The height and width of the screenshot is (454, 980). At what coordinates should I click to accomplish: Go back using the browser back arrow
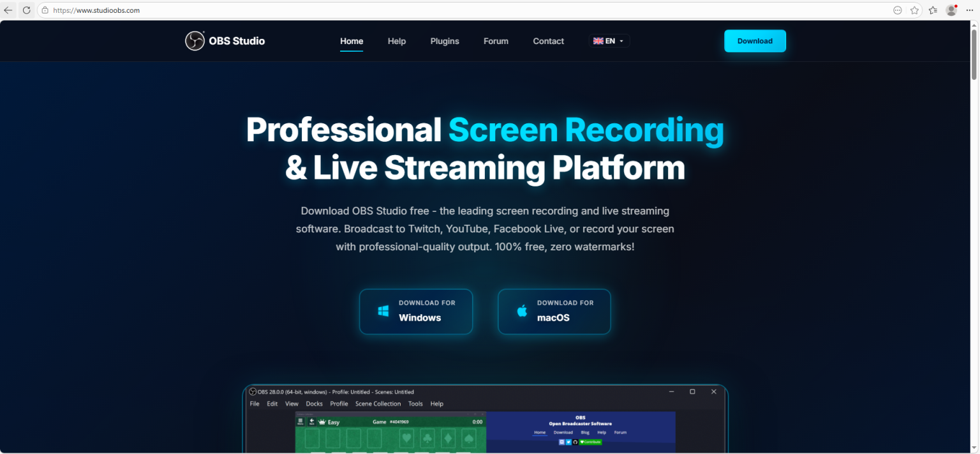click(8, 10)
